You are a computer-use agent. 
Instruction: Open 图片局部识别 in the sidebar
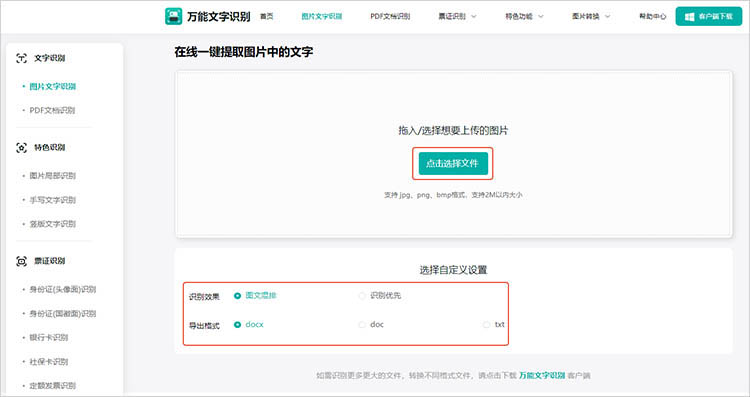53,176
